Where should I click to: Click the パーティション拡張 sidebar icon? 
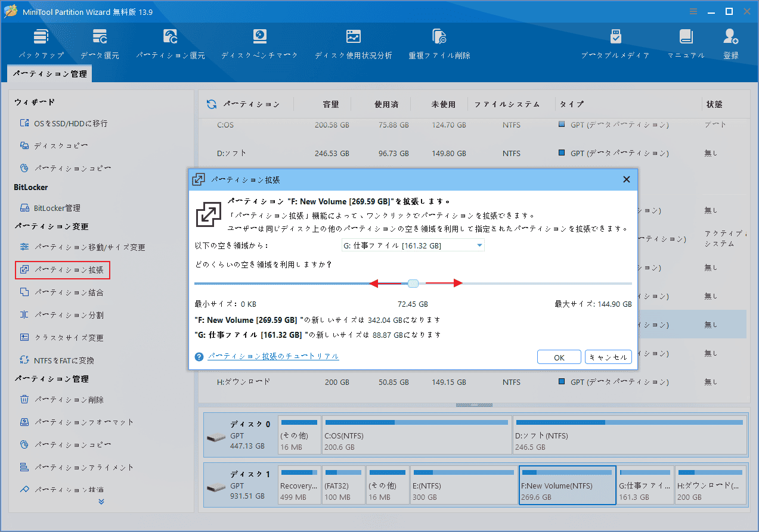(x=24, y=270)
